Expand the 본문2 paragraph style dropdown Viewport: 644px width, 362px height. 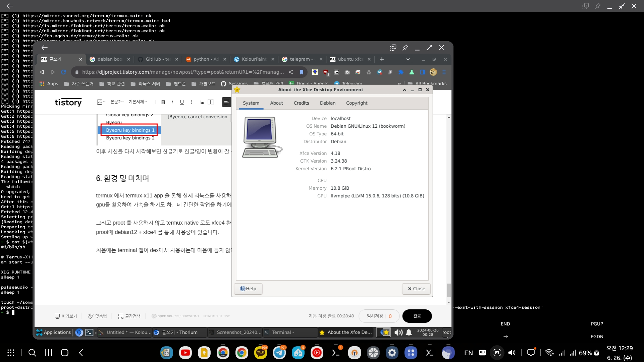pos(117,102)
